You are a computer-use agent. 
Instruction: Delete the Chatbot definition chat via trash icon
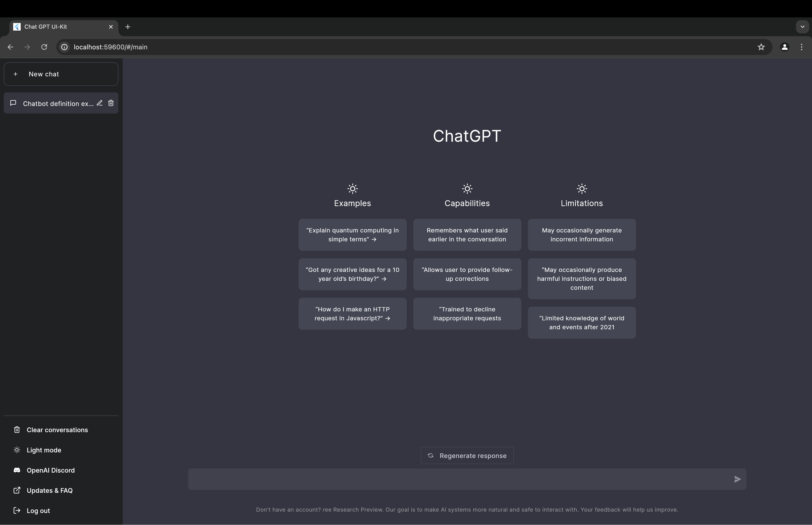coord(111,103)
